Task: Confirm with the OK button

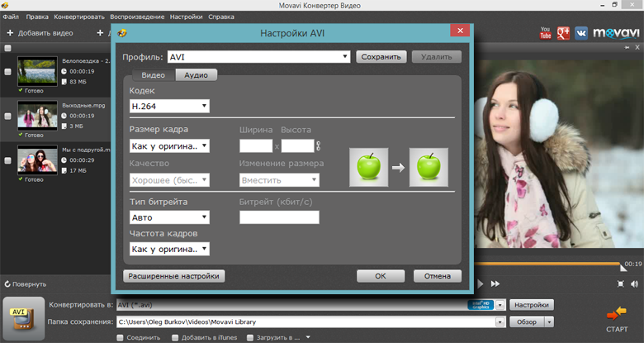Action: click(x=381, y=276)
